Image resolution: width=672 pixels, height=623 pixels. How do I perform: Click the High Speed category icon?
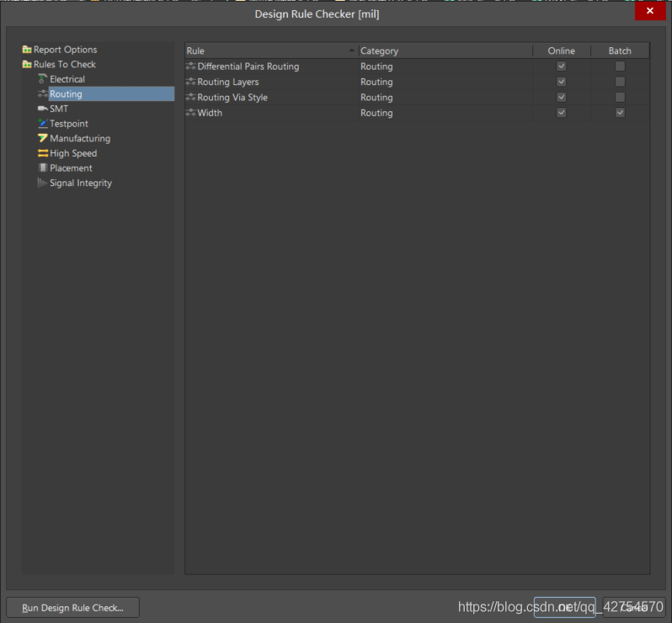pyautogui.click(x=42, y=153)
